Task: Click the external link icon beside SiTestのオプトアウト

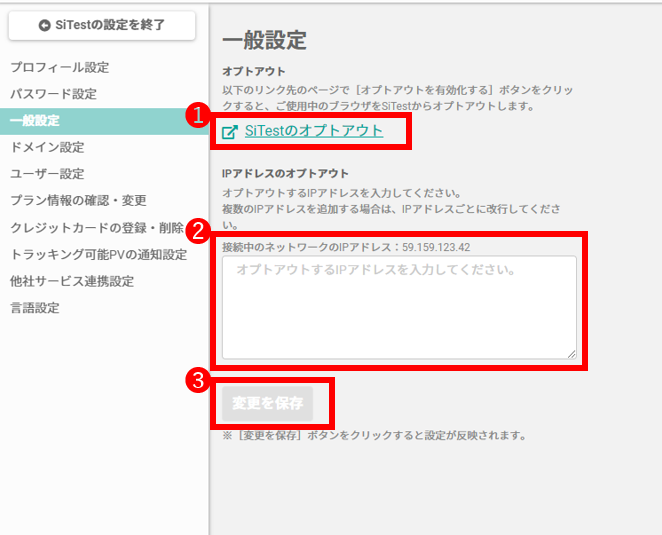Action: pyautogui.click(x=230, y=132)
